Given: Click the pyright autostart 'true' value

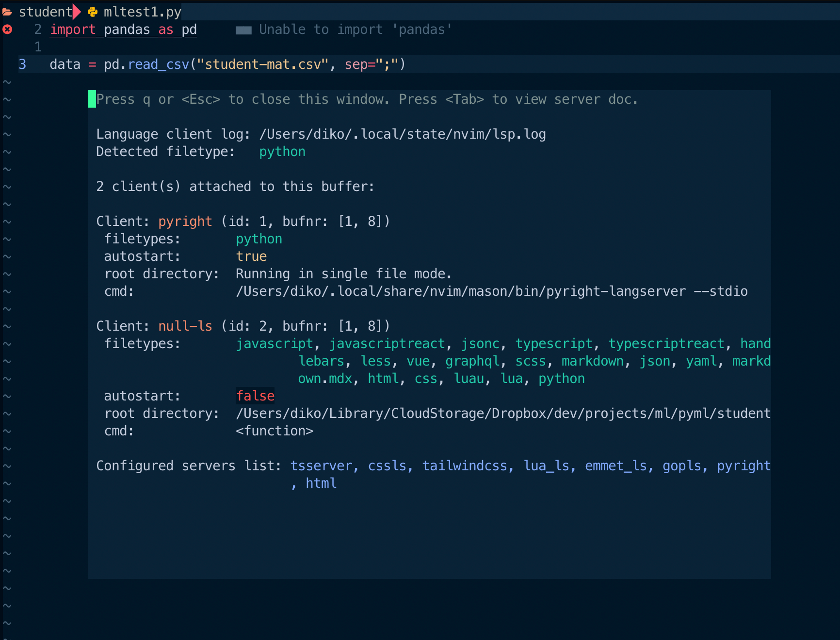Looking at the screenshot, I should [251, 256].
